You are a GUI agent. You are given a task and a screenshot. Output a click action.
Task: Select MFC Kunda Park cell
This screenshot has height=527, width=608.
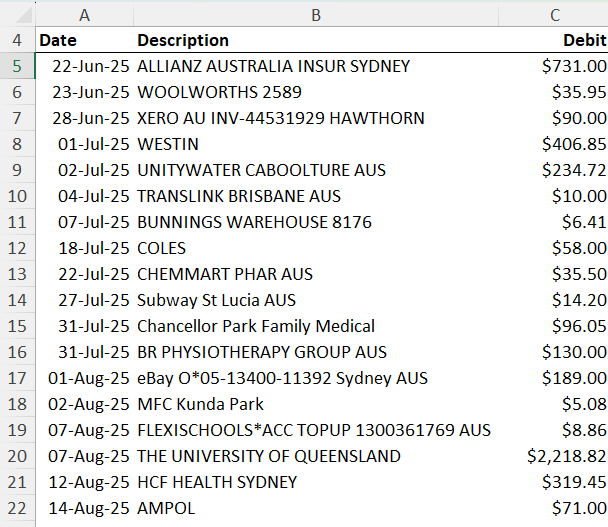(316, 404)
